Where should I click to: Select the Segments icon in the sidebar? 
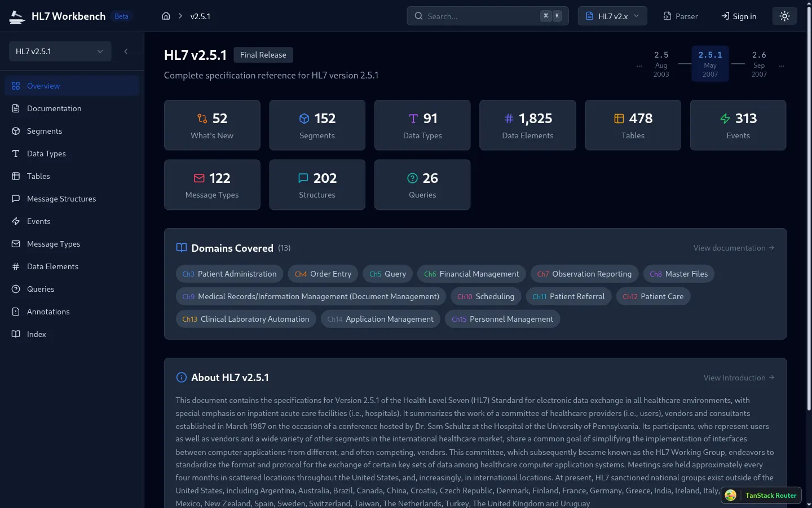[16, 131]
